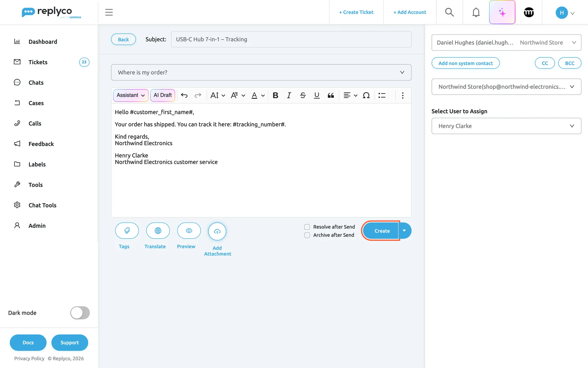Click the Docs button
The width and height of the screenshot is (588, 368).
[x=28, y=342]
